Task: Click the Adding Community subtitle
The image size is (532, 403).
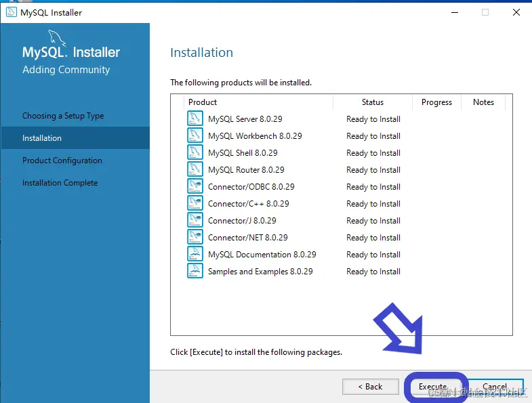Action: (x=66, y=70)
